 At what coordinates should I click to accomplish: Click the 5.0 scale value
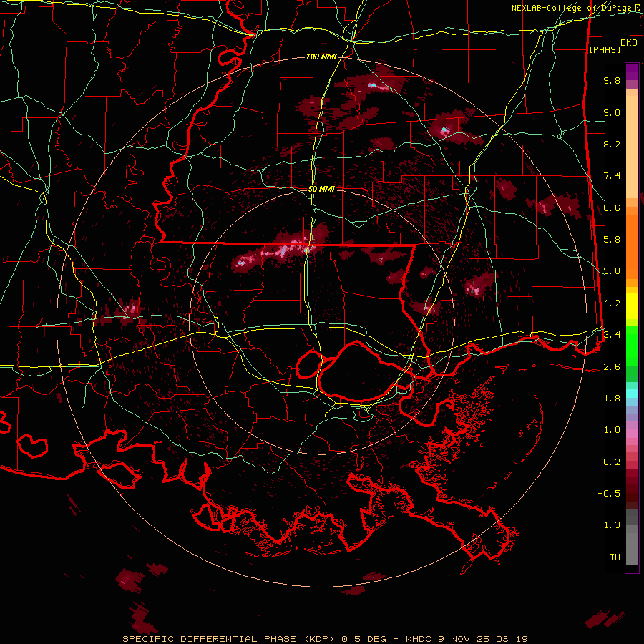[x=612, y=271]
